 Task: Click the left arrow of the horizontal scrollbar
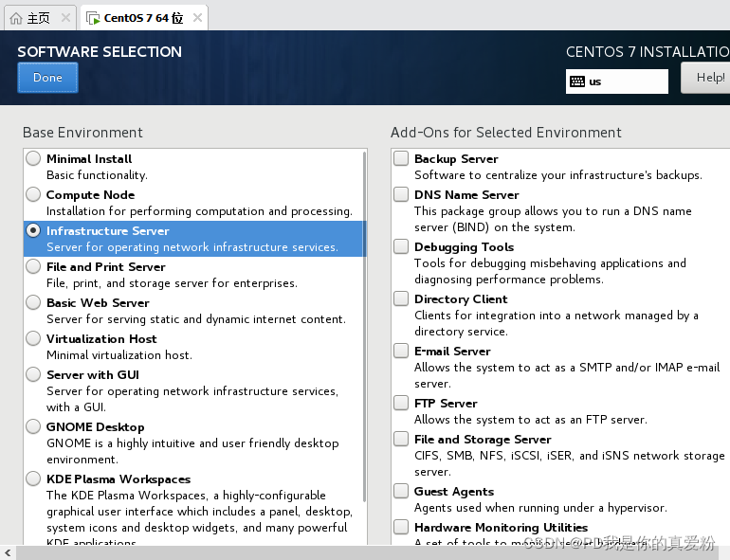tap(8, 553)
